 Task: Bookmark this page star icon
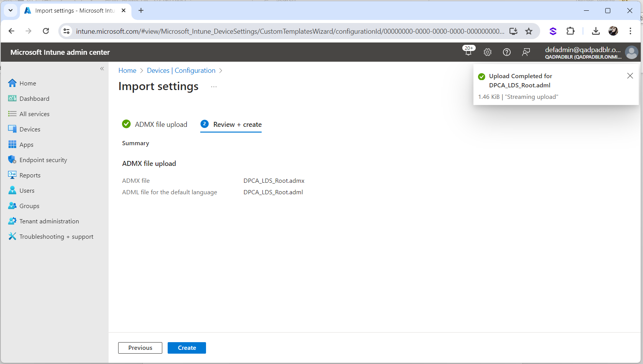coord(529,31)
